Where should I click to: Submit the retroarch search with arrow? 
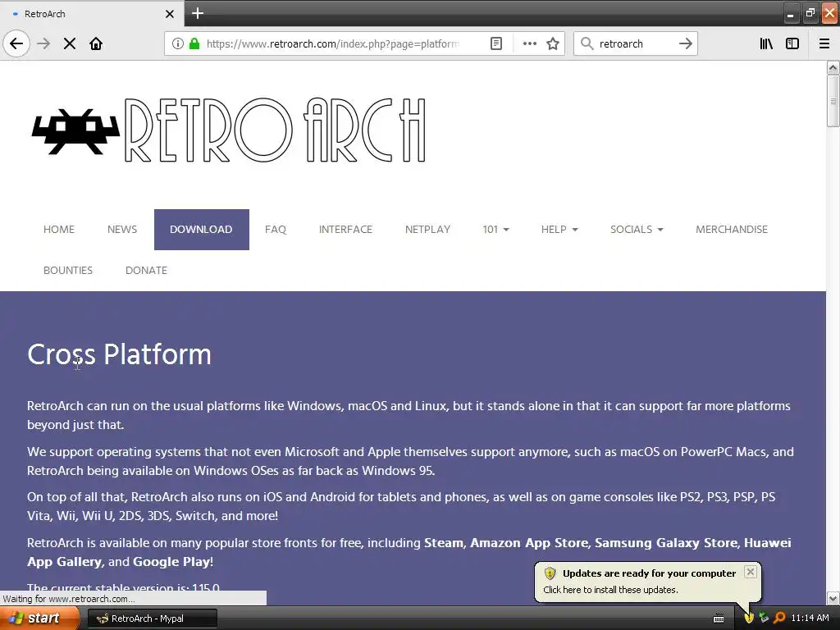coord(686,43)
